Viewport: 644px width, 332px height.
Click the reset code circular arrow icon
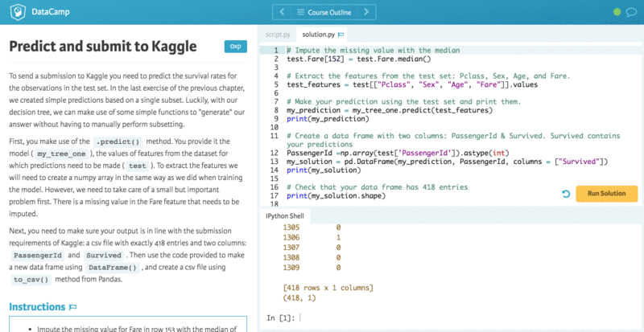(x=566, y=194)
